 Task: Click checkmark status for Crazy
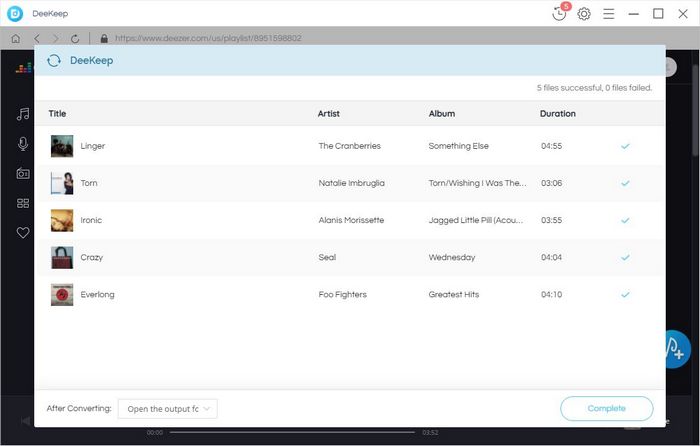[625, 257]
